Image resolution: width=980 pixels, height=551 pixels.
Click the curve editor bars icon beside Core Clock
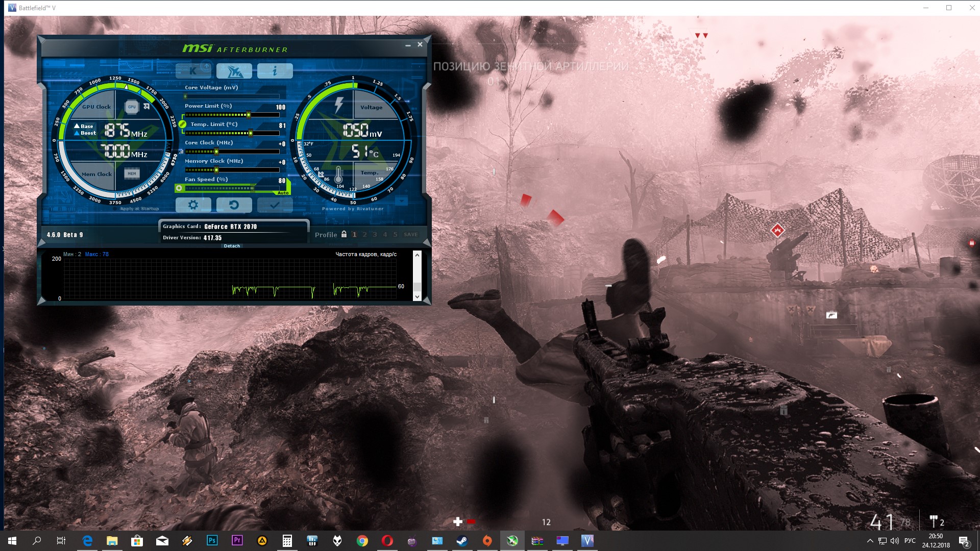pyautogui.click(x=181, y=152)
